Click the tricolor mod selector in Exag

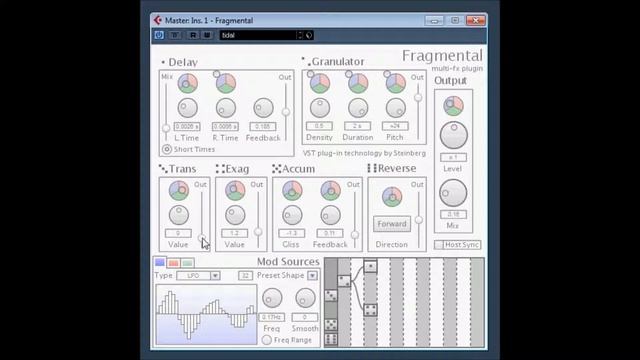tap(235, 190)
